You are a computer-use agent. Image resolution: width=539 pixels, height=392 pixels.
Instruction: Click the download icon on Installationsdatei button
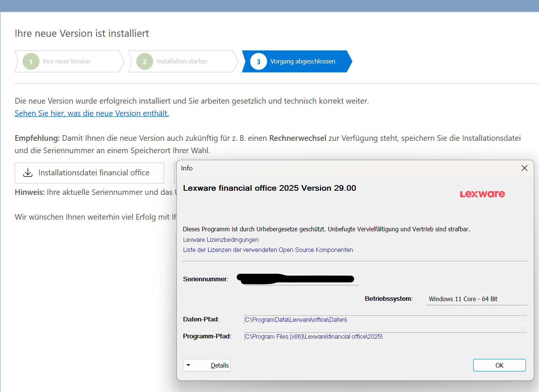pos(28,173)
